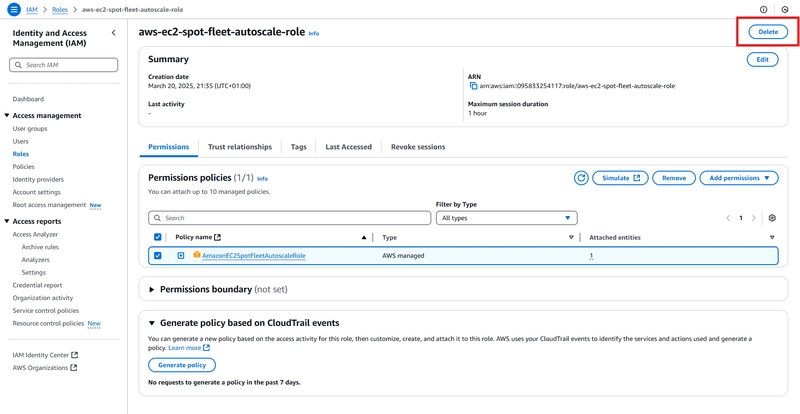Open the Filter by Type dropdown

pos(506,218)
